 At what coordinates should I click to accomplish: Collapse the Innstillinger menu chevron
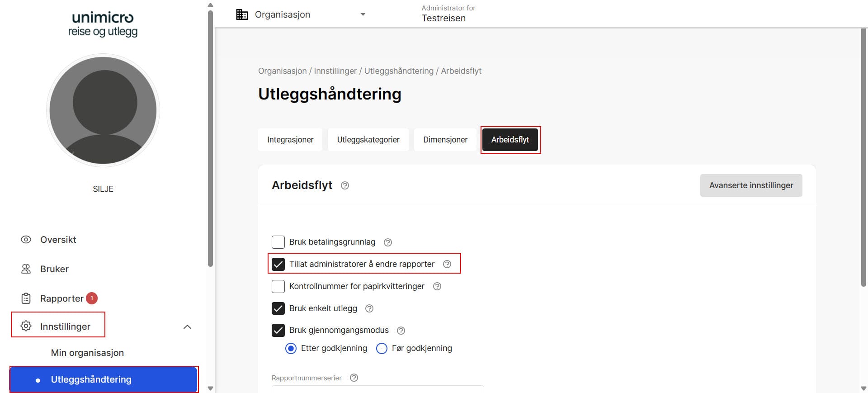(x=187, y=327)
